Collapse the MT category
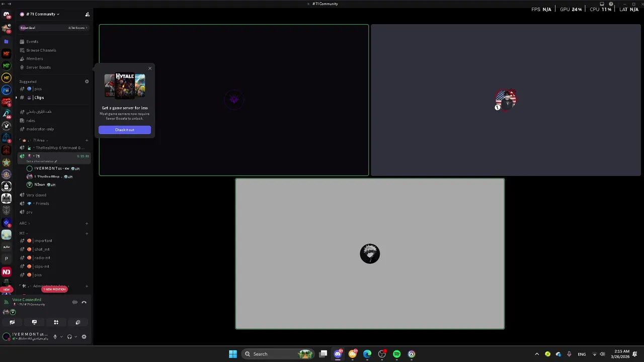Screen dimensions: 644x362 tap(23, 233)
